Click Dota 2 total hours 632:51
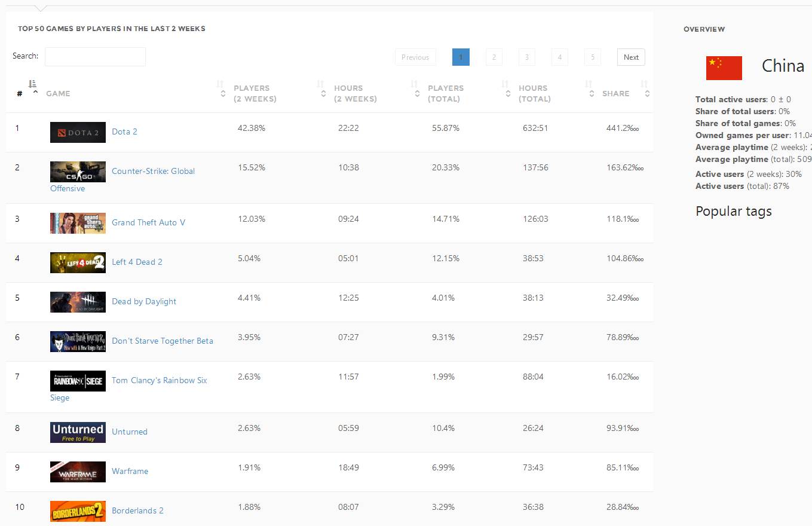 click(535, 128)
